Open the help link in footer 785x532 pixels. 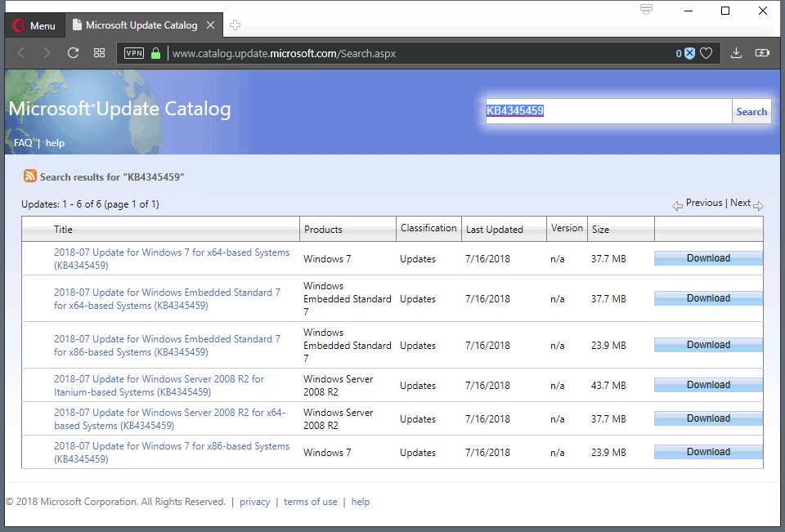pyautogui.click(x=361, y=502)
